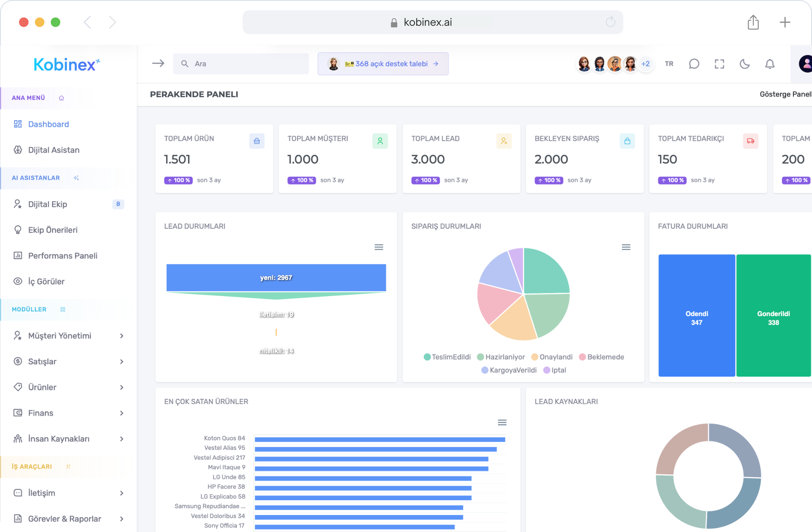This screenshot has height=532, width=812.
Task: Click the Dijital Ekip badge showing 8
Action: [x=118, y=204]
